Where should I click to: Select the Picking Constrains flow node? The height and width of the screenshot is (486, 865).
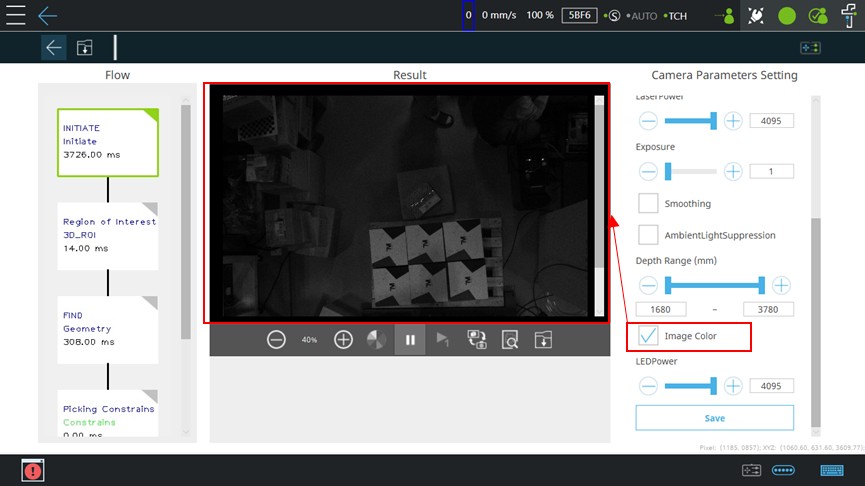108,414
